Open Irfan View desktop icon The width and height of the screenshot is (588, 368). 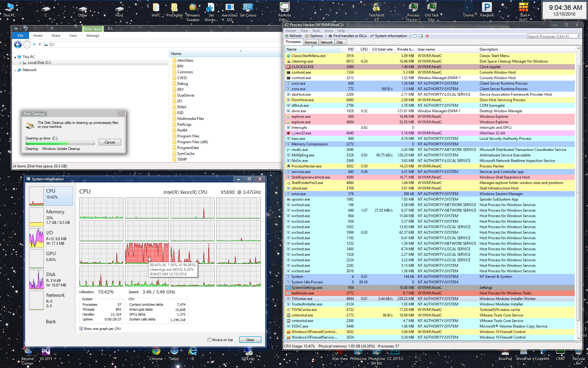point(340,356)
